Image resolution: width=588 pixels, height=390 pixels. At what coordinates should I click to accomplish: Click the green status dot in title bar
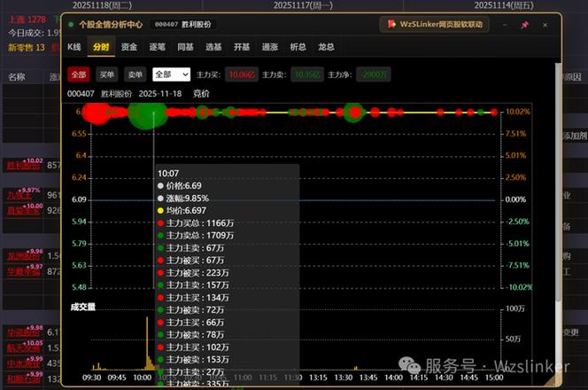pyautogui.click(x=71, y=25)
